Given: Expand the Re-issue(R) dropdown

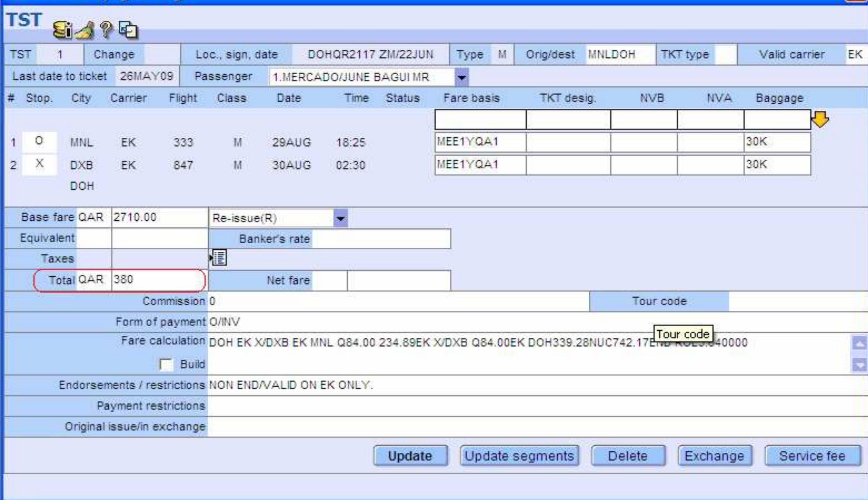Looking at the screenshot, I should click(x=340, y=218).
